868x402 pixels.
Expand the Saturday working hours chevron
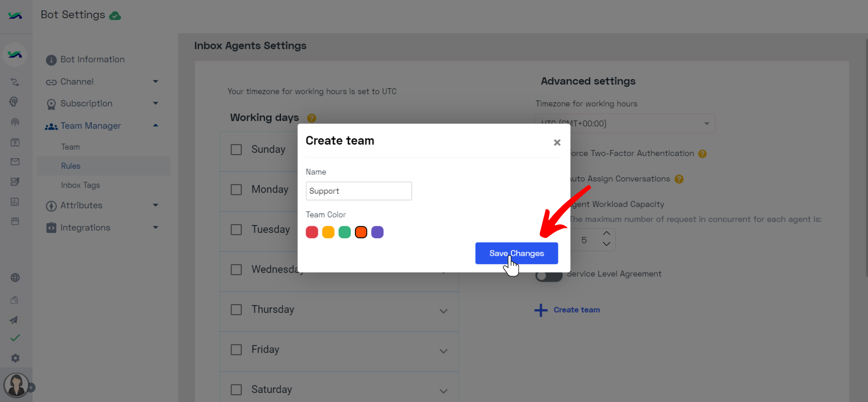click(443, 391)
